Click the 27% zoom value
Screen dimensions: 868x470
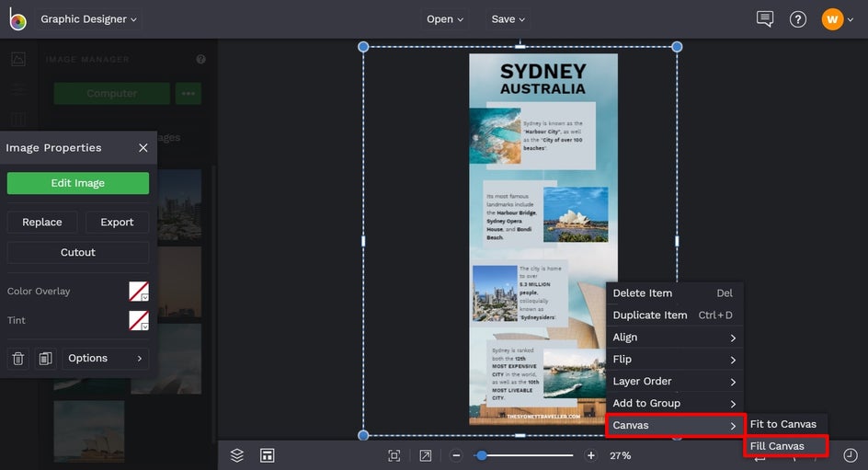coord(620,455)
